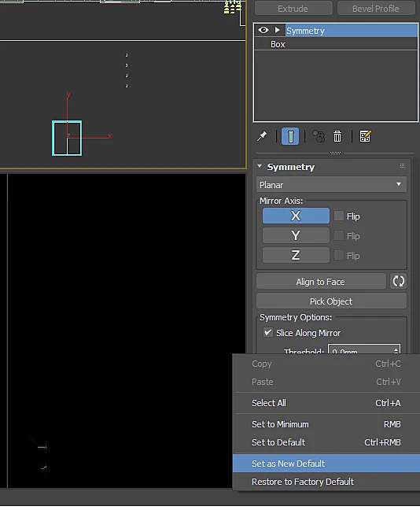
Task: Click the Pin Stack icon
Action: [262, 136]
